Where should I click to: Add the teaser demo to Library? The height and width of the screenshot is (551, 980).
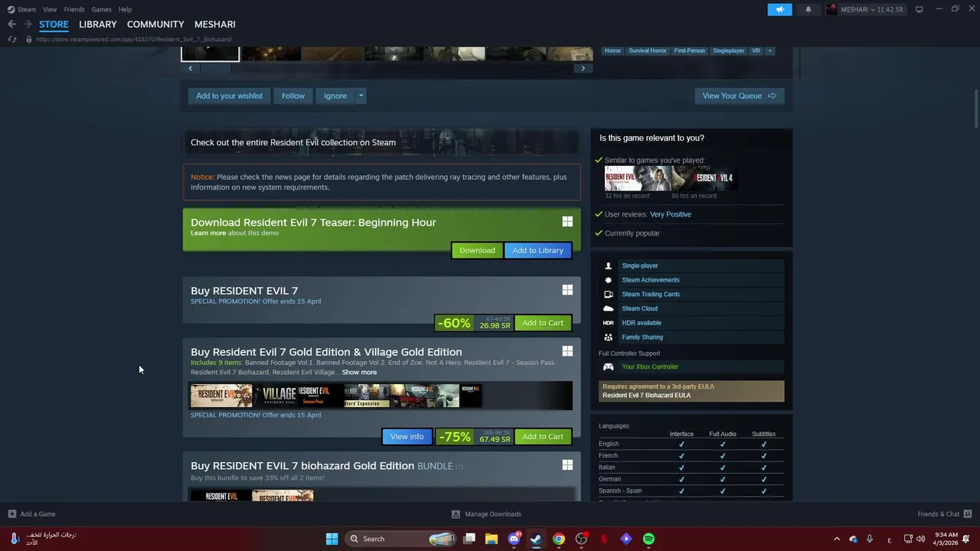[537, 250]
